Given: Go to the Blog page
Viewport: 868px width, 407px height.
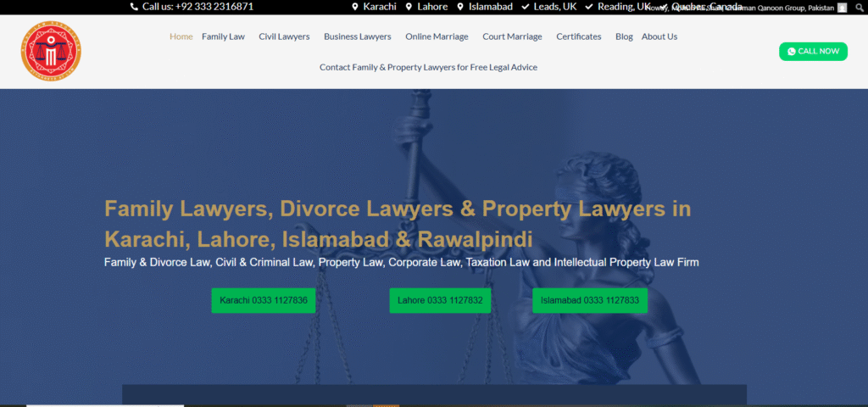Looking at the screenshot, I should coord(624,36).
